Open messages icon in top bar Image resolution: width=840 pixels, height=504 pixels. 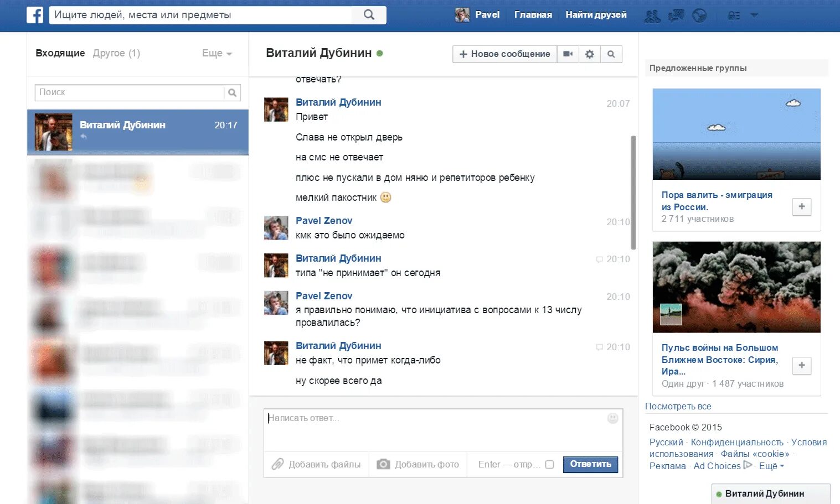click(676, 15)
